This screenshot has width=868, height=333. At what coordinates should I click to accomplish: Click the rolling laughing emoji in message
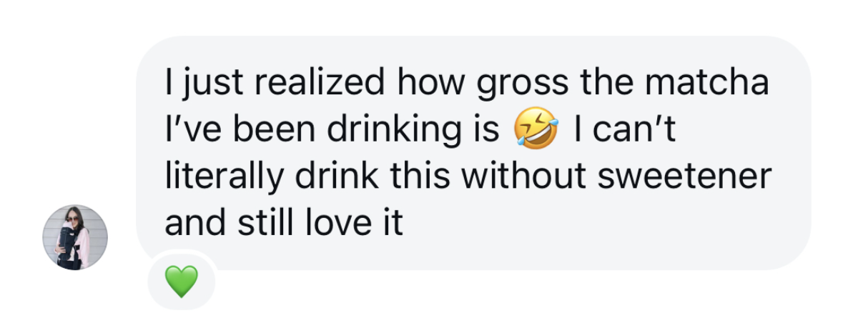(536, 131)
